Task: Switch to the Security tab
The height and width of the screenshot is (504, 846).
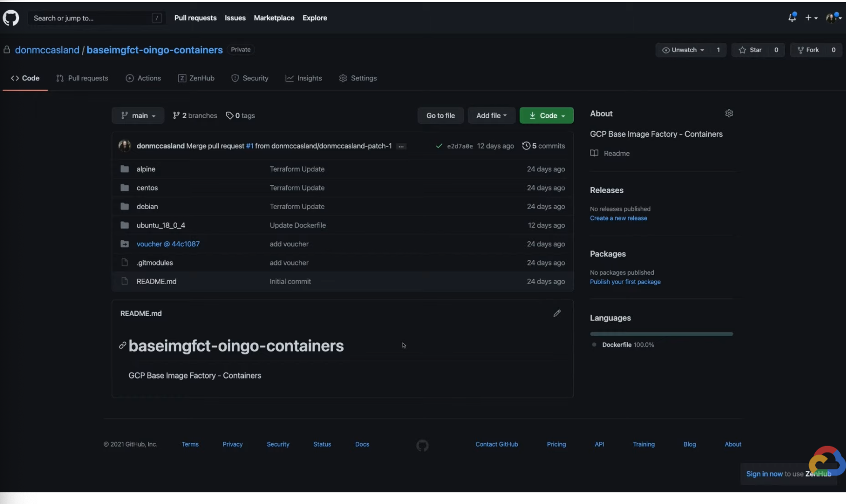Action: pyautogui.click(x=250, y=78)
